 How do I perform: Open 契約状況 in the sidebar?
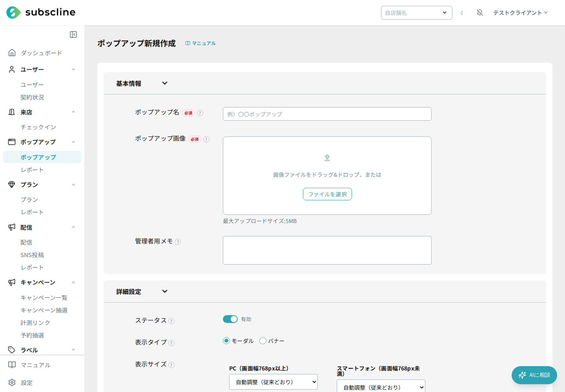(x=32, y=97)
